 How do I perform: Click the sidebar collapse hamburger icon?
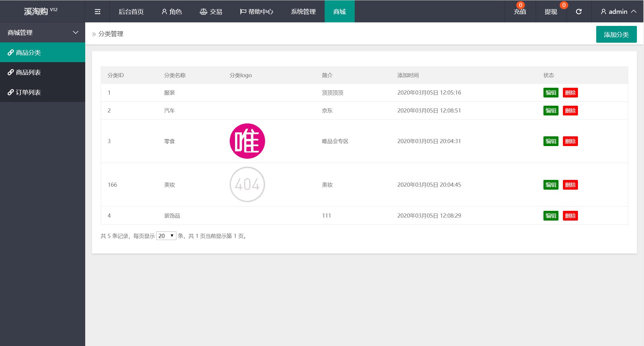click(x=97, y=11)
